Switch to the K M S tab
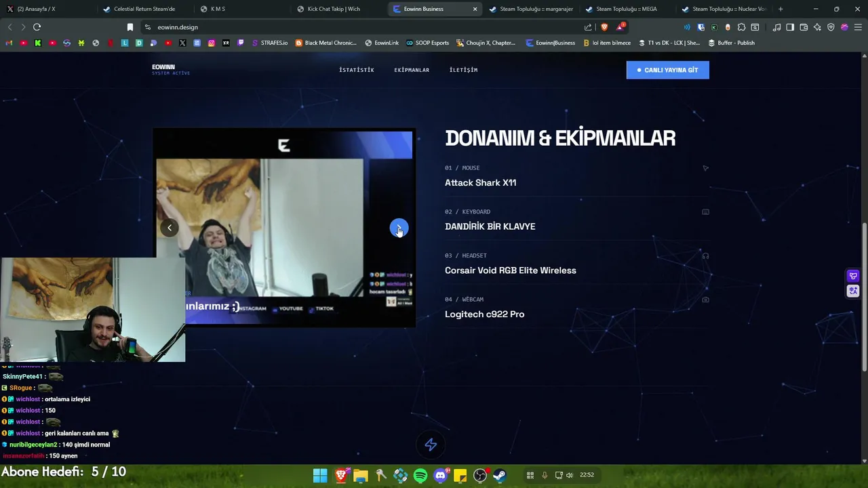 tap(242, 9)
